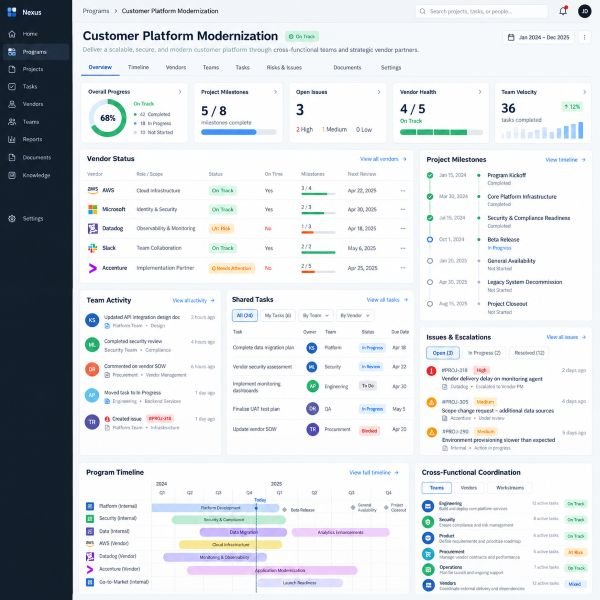Show In Progress issues filter
This screenshot has height=600, width=600.
pos(484,353)
